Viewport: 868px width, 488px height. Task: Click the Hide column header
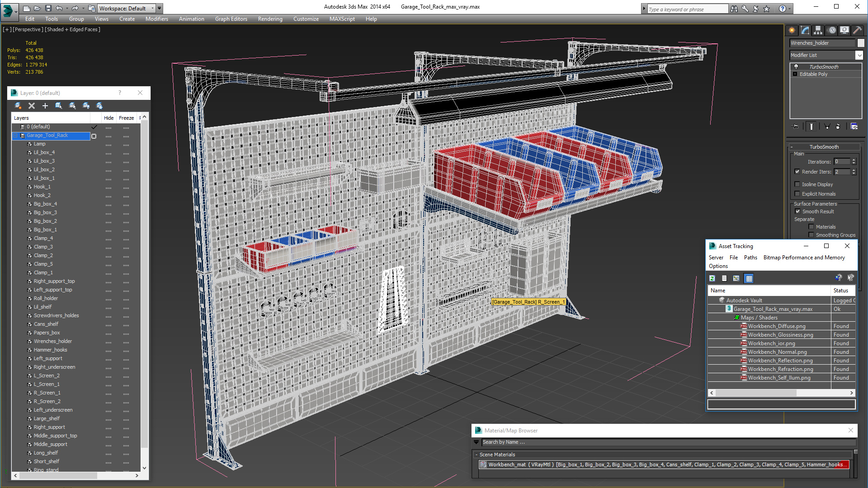click(x=108, y=118)
